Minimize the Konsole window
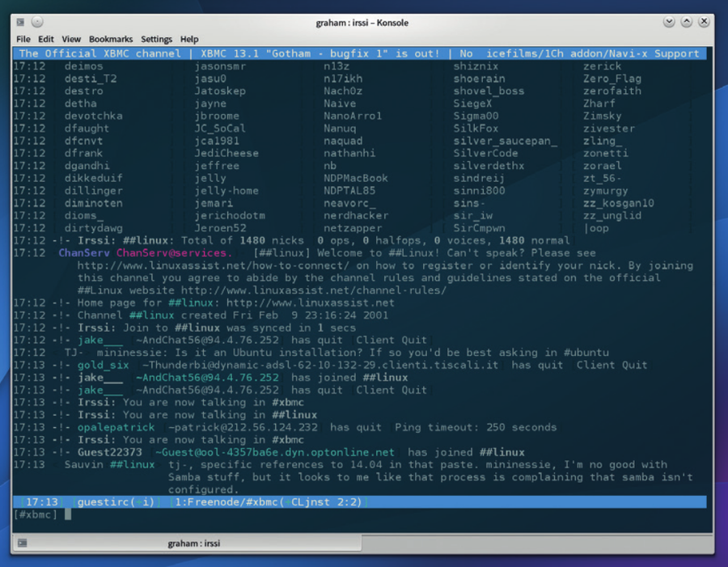Image resolution: width=728 pixels, height=567 pixels. (669, 22)
